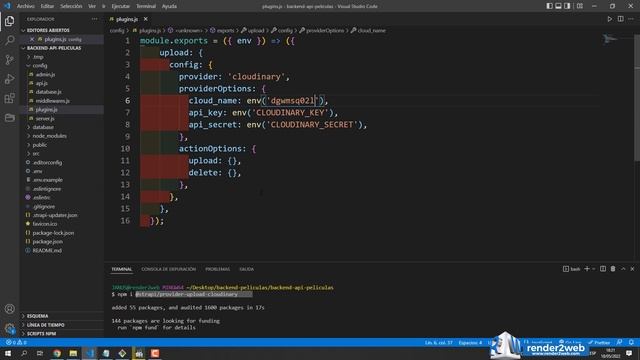This screenshot has height=360, width=640.
Task: Close the plugins.js editor tab
Action: tap(145, 19)
